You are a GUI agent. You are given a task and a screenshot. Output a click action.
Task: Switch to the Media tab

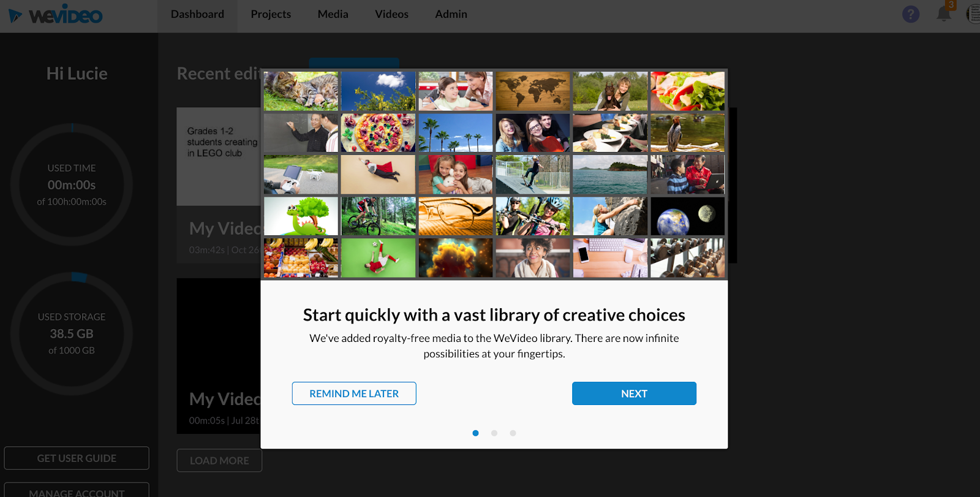point(333,14)
